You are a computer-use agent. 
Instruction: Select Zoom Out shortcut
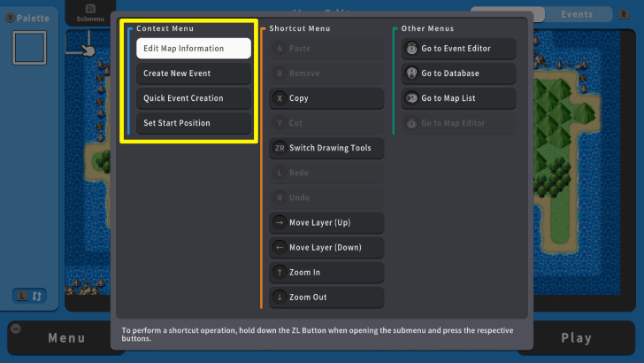coord(326,297)
